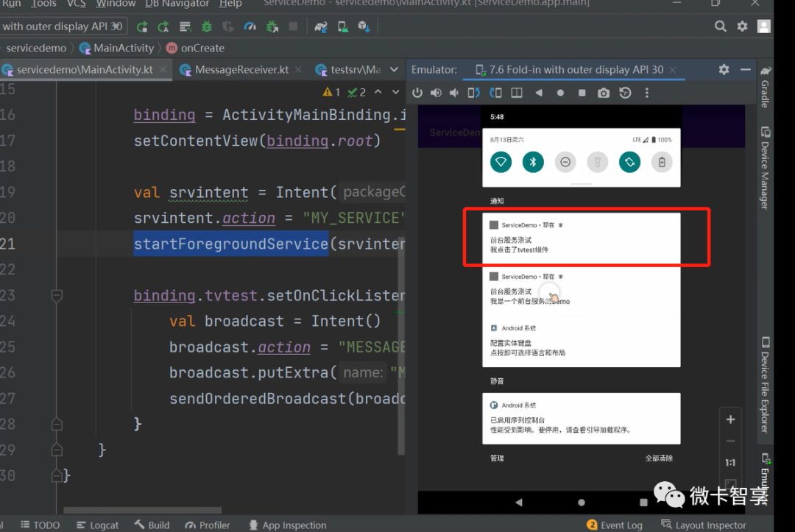This screenshot has height=532, width=795.
Task: Hide the Emulator tool window
Action: coord(745,69)
